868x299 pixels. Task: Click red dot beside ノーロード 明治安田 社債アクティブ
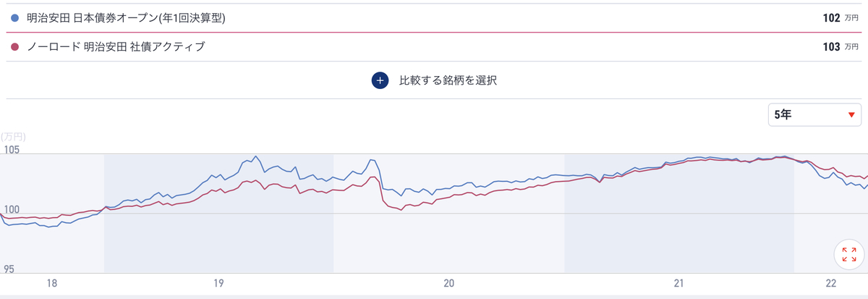(15, 47)
